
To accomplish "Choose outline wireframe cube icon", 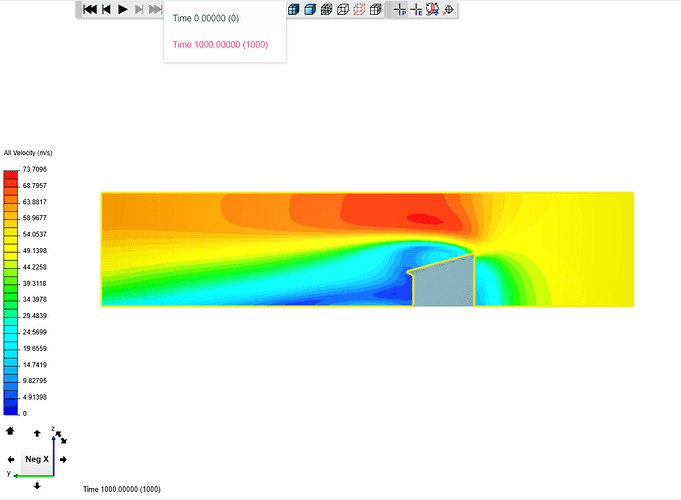I will [x=343, y=9].
